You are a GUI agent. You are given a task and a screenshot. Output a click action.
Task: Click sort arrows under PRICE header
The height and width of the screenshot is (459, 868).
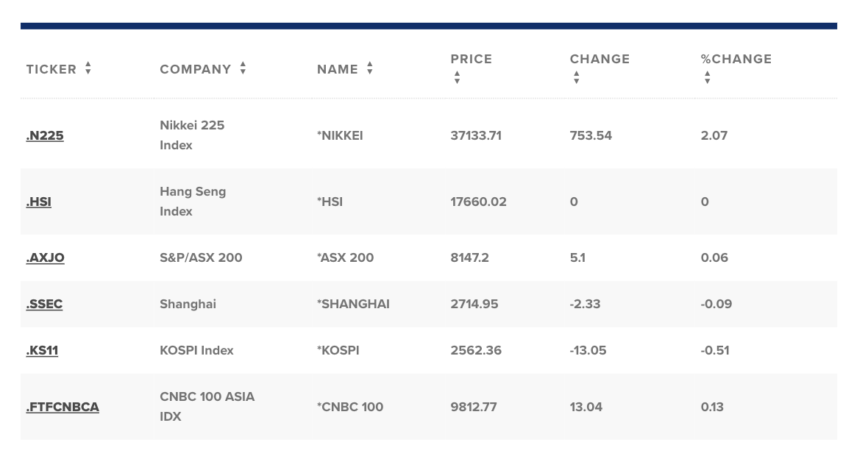point(458,77)
